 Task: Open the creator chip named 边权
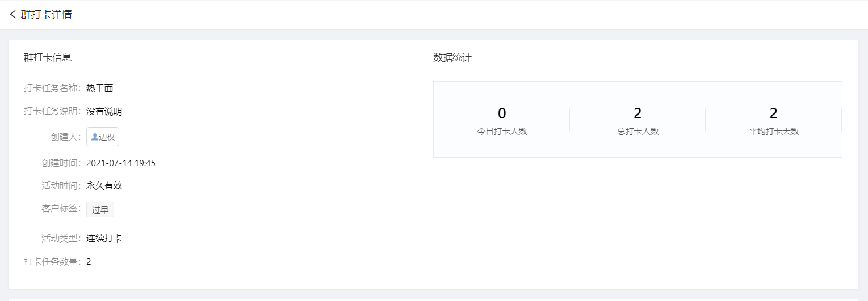[x=103, y=137]
